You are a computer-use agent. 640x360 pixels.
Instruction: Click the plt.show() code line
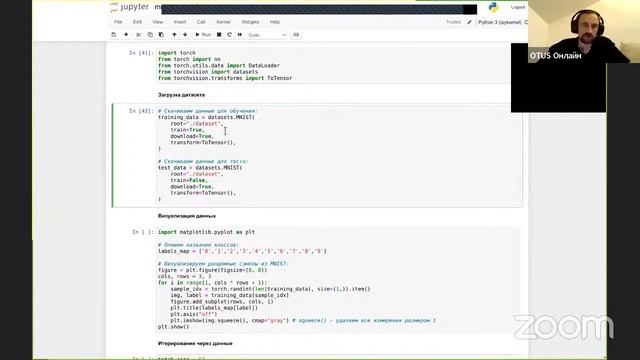click(x=173, y=327)
